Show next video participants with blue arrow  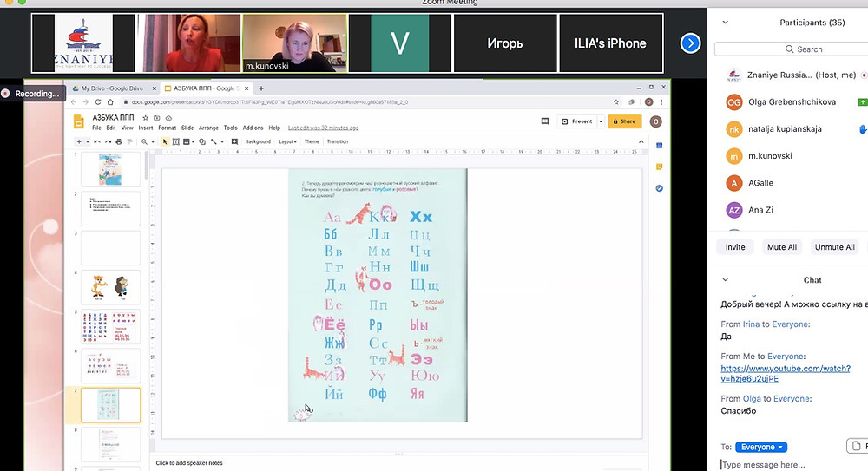[x=690, y=43]
